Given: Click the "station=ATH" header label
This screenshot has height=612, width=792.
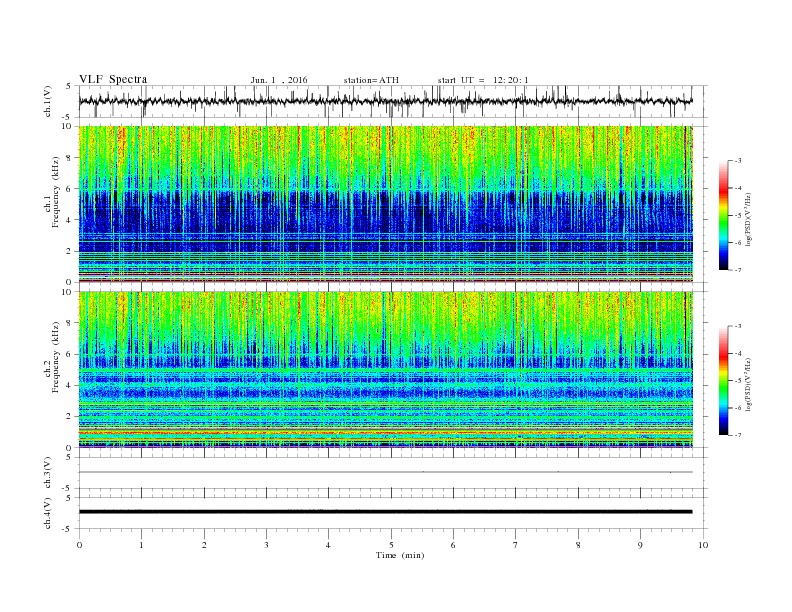Looking at the screenshot, I should click(x=371, y=80).
